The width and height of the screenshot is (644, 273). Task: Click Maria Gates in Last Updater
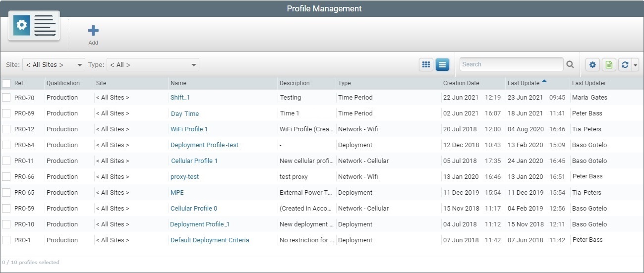(x=589, y=98)
